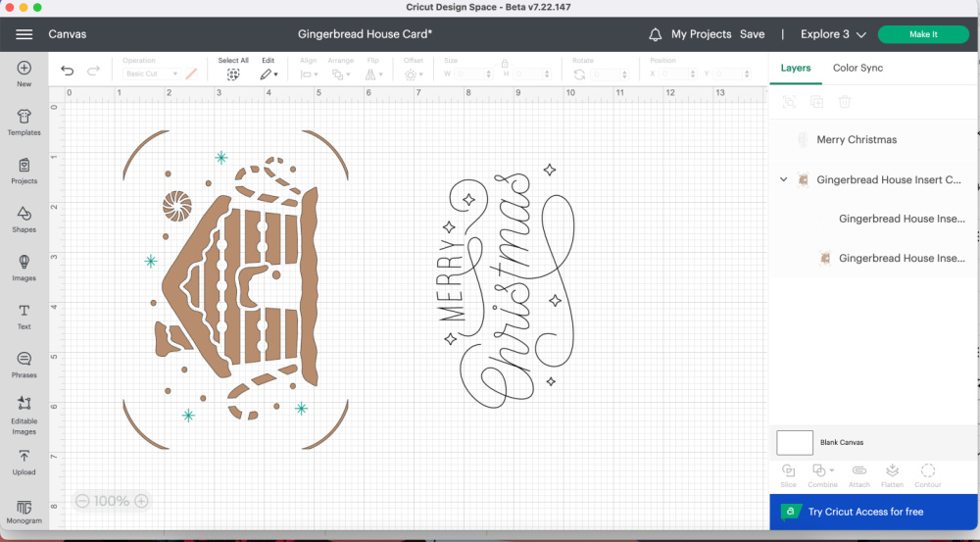
Task: Click the undo arrow
Action: point(67,71)
